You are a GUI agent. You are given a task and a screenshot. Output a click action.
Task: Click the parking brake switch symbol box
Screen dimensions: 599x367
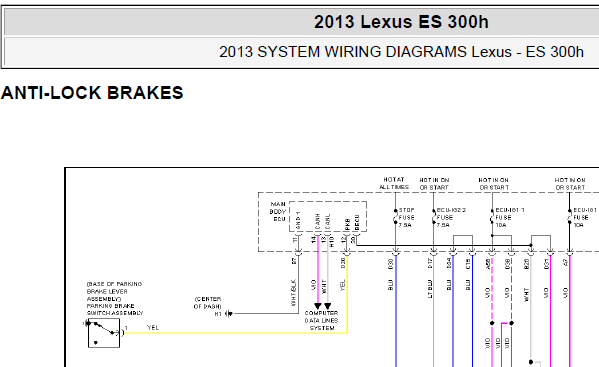tap(104, 333)
